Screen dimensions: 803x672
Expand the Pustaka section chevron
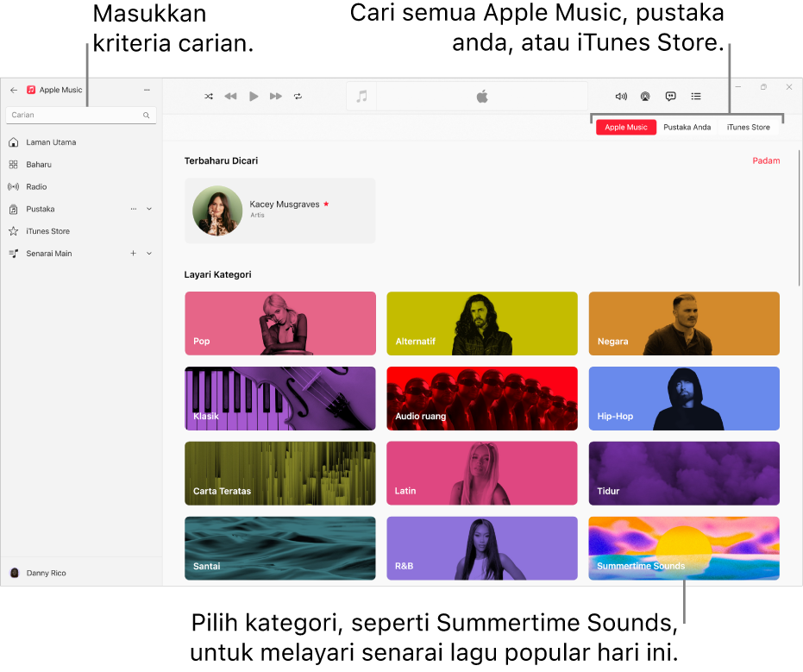(149, 209)
